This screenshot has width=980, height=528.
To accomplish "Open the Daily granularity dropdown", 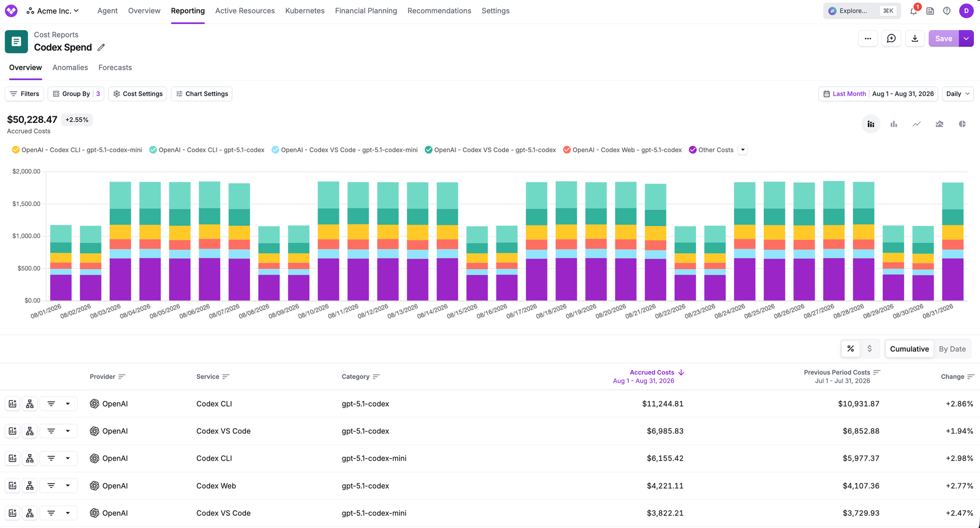I will point(958,94).
